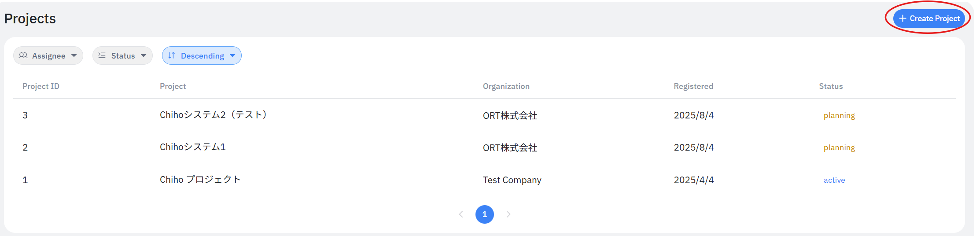Click the plus icon in Create Project
The image size is (980, 236).
pyautogui.click(x=903, y=18)
